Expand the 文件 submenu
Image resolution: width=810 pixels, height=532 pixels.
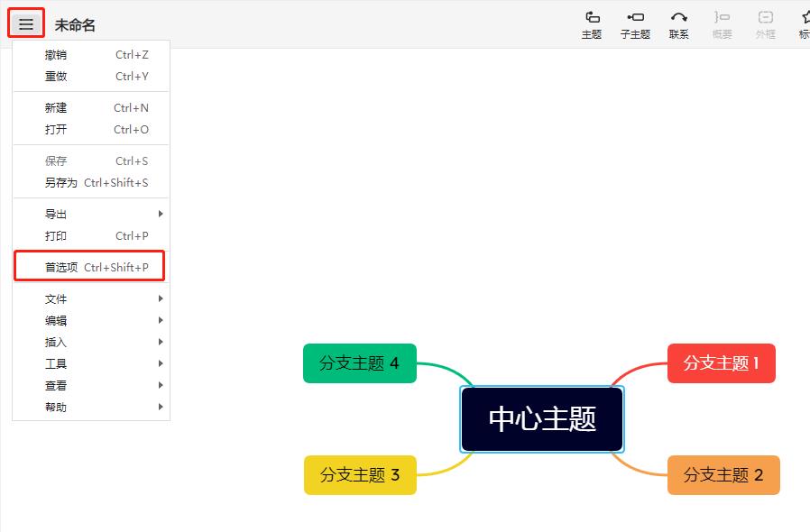coord(91,299)
